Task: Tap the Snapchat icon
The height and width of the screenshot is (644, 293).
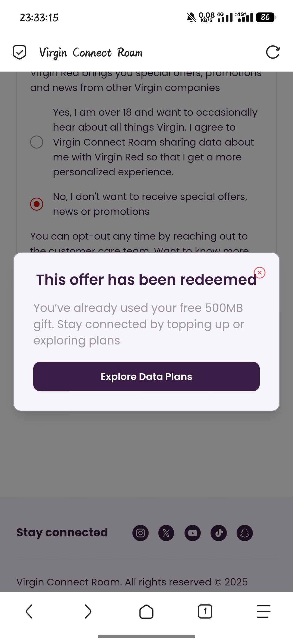Action: [245, 533]
